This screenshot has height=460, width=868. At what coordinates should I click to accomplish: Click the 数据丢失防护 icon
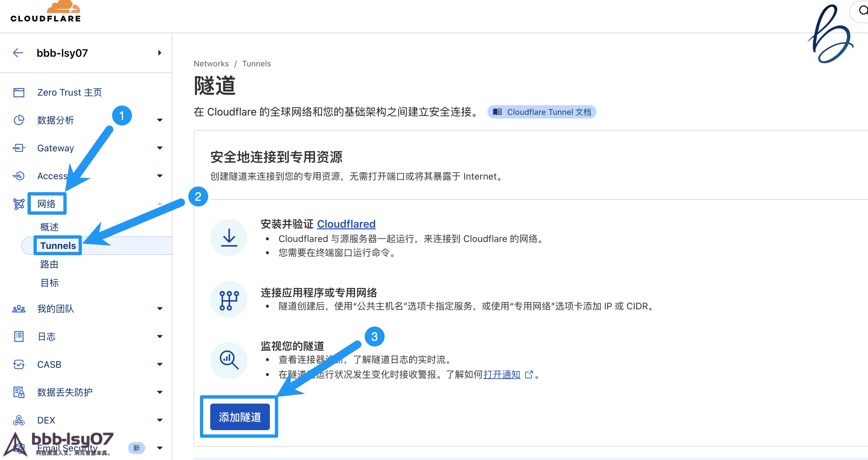click(19, 393)
